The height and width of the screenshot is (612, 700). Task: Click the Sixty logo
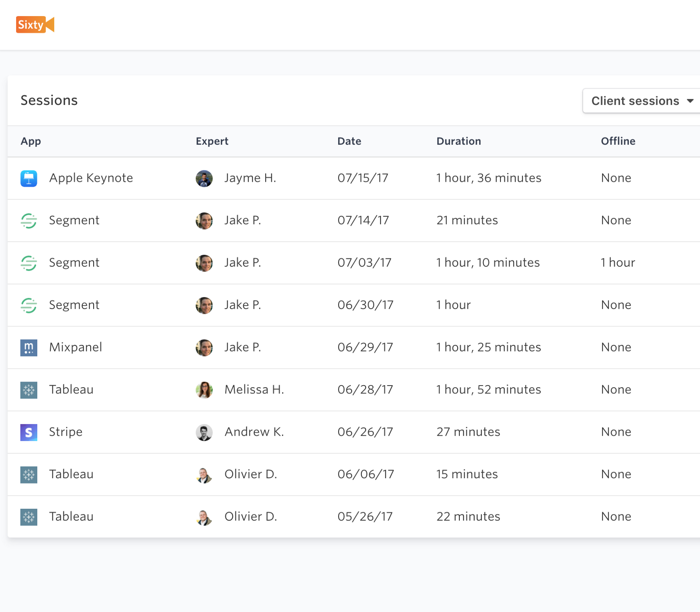(x=35, y=24)
